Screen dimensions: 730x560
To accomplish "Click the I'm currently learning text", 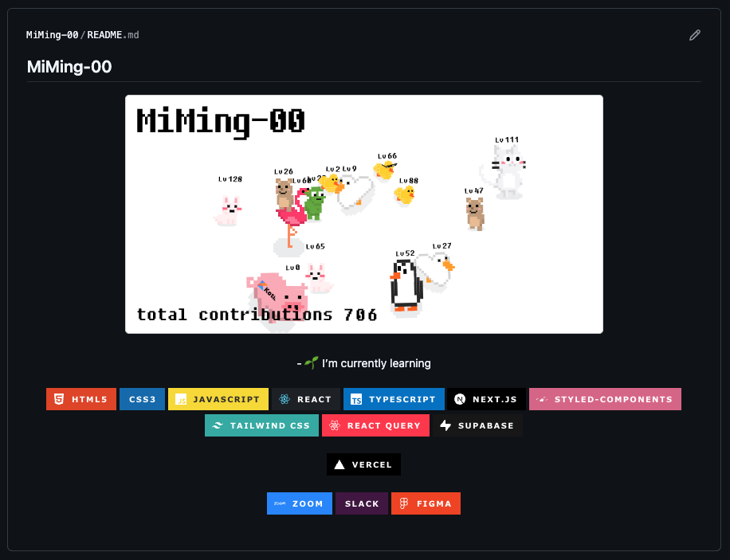I will [376, 363].
